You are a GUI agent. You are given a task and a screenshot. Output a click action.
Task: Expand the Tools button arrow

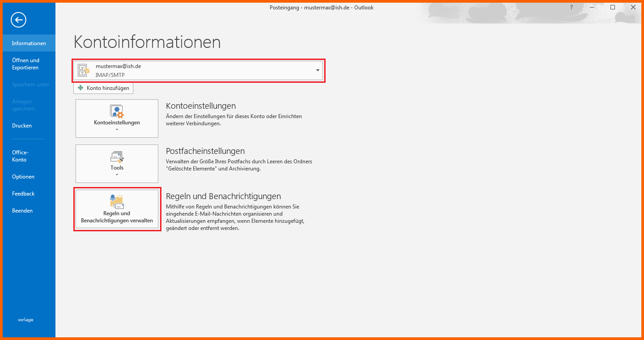click(x=117, y=174)
